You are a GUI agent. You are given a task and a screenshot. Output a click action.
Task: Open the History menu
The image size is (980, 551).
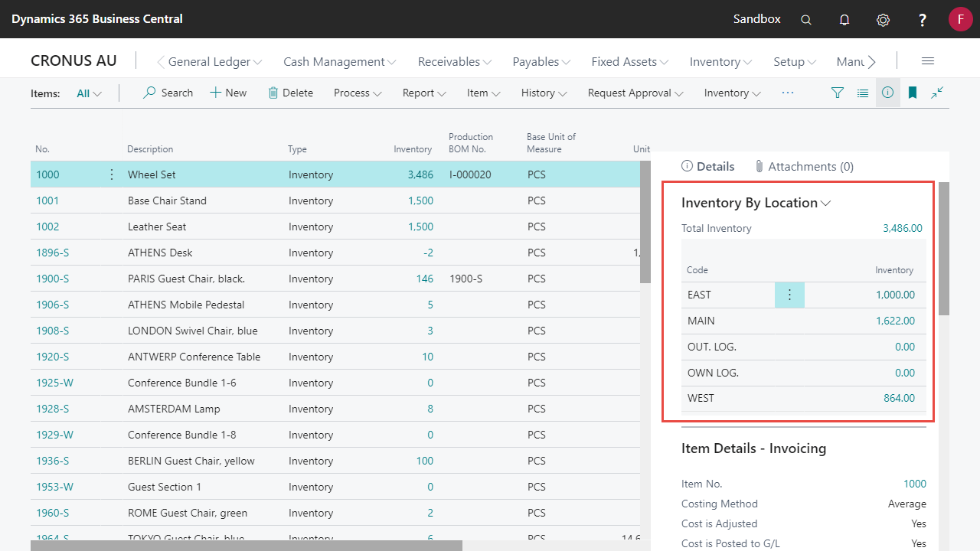click(x=544, y=93)
